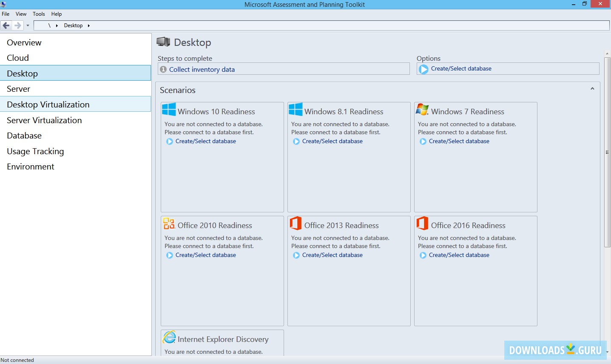Click the Forward navigation arrow
The width and height of the screenshot is (611, 364).
(17, 25)
